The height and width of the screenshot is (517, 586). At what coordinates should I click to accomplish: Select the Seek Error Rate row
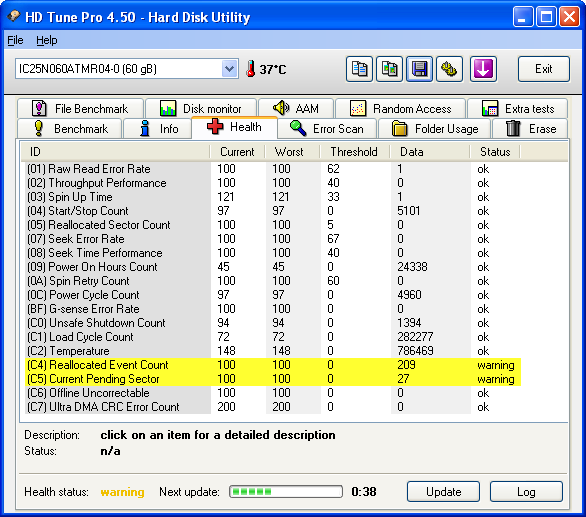tap(273, 239)
